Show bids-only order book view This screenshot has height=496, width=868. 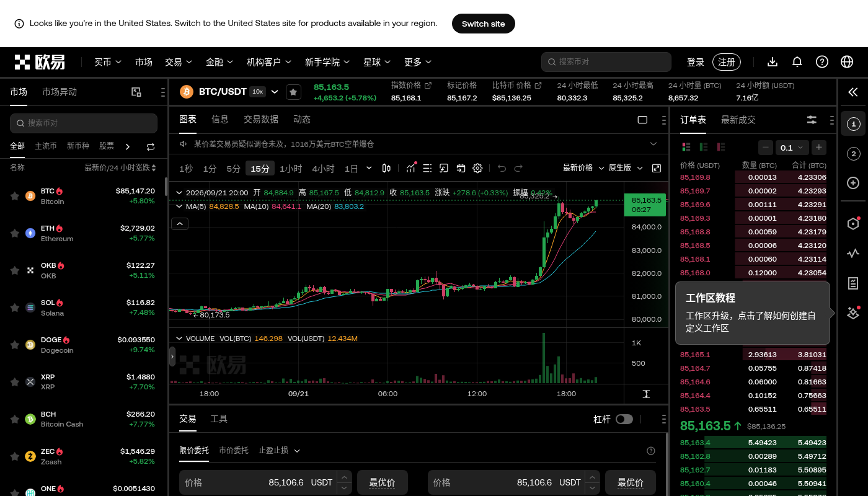tap(704, 147)
